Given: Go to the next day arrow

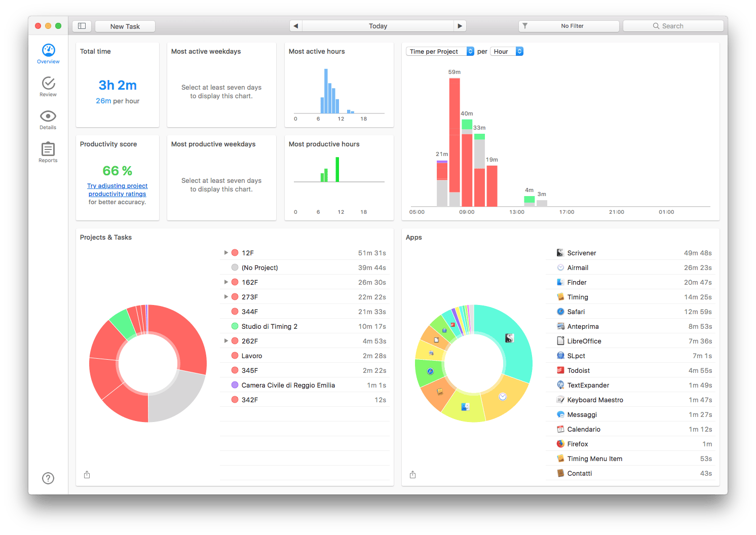Looking at the screenshot, I should 460,26.
